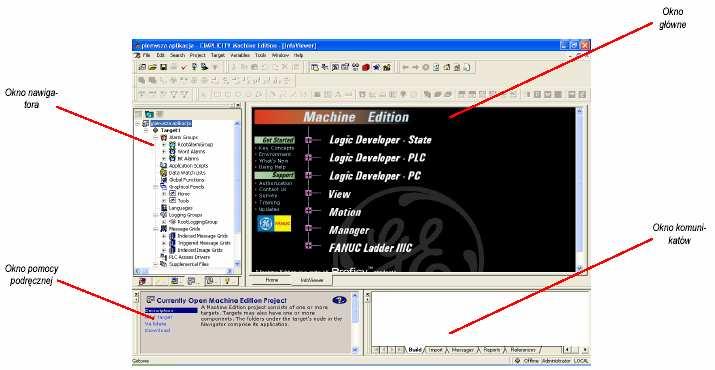Expand the RootAlarmGroup node
The width and height of the screenshot is (715, 370).
(x=164, y=145)
